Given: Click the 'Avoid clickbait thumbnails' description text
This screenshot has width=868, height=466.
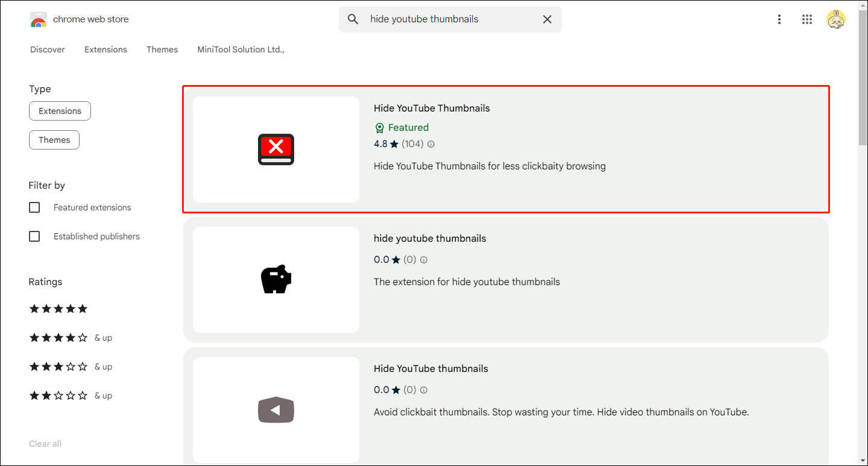Looking at the screenshot, I should pyautogui.click(x=561, y=412).
